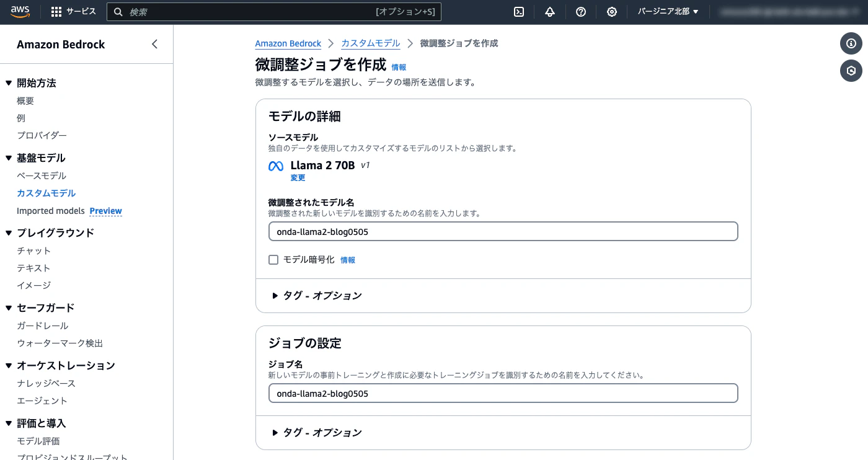Click the 微調整されたモデル名 input field
868x460 pixels.
click(503, 231)
